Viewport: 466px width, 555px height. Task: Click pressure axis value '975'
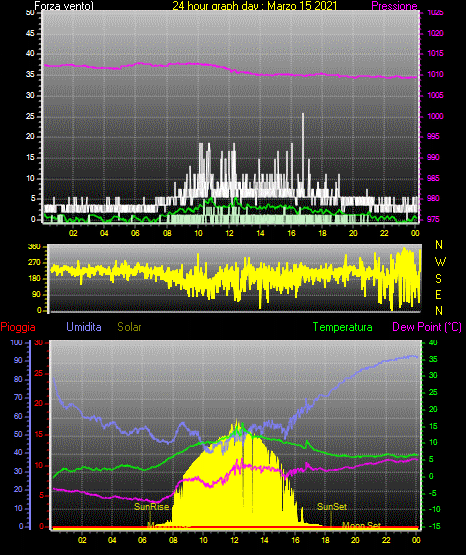[433, 219]
